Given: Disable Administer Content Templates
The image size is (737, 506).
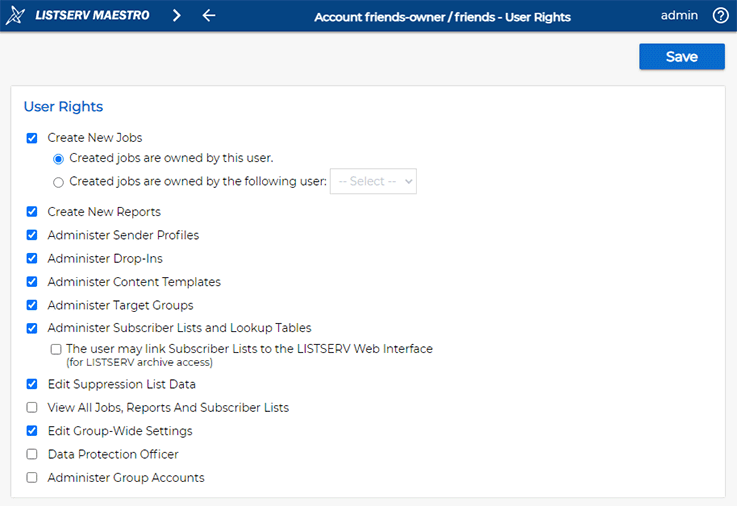Looking at the screenshot, I should pyautogui.click(x=32, y=282).
